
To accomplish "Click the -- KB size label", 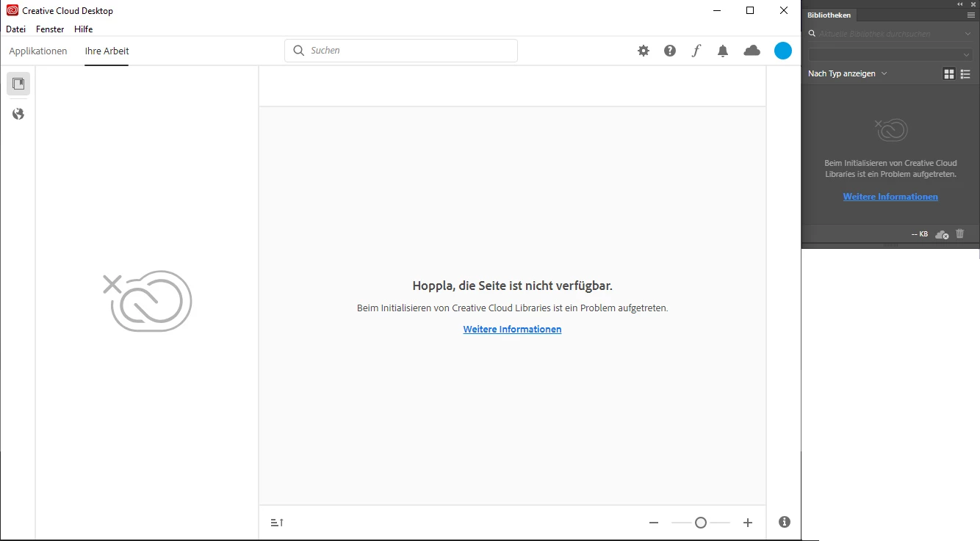I will tap(920, 234).
